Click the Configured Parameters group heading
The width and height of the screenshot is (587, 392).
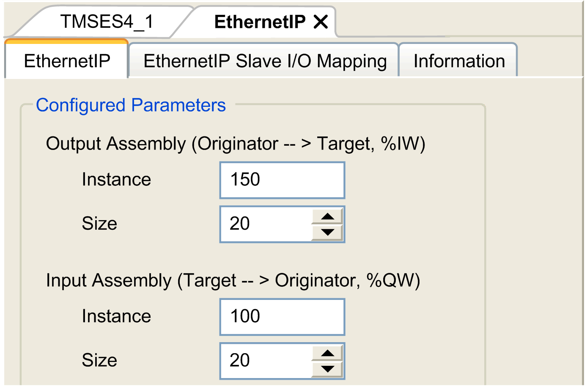click(131, 105)
